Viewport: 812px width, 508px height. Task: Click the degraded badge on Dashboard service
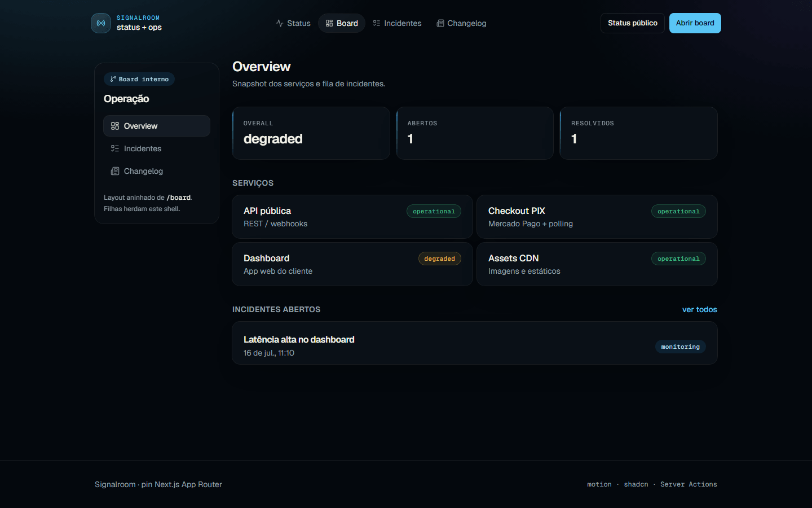[x=440, y=259]
